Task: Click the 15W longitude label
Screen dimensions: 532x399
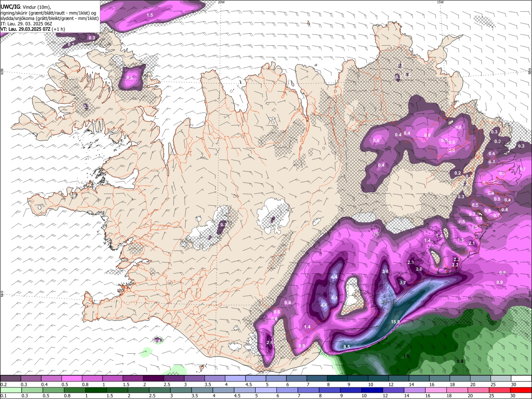Action: [x=440, y=2]
